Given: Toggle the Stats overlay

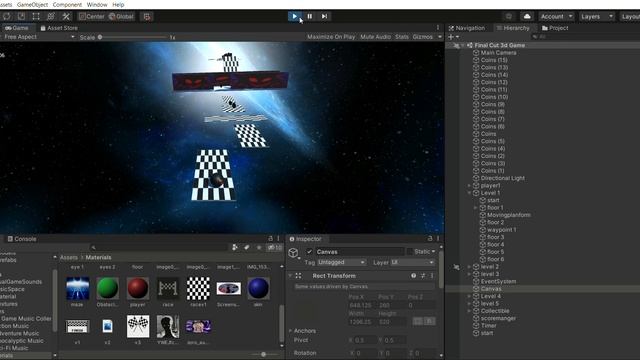Looking at the screenshot, I should pyautogui.click(x=402, y=37).
